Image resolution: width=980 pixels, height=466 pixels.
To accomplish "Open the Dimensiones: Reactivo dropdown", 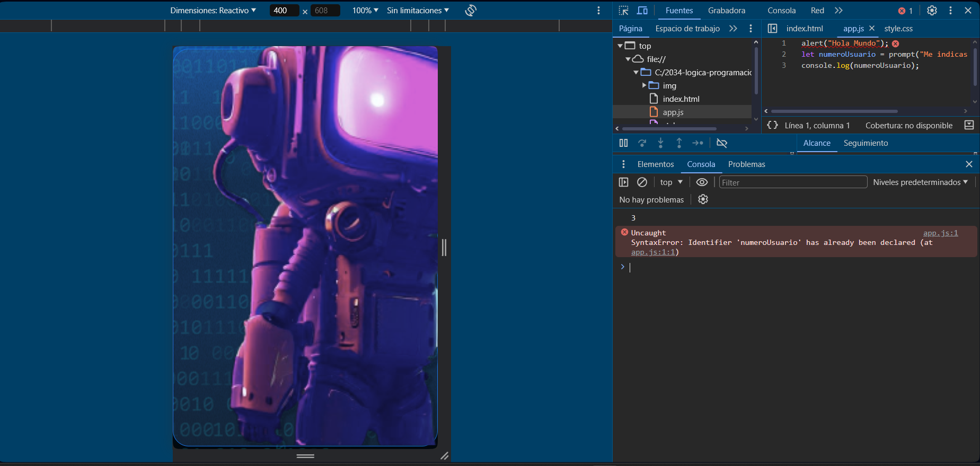I will point(213,11).
